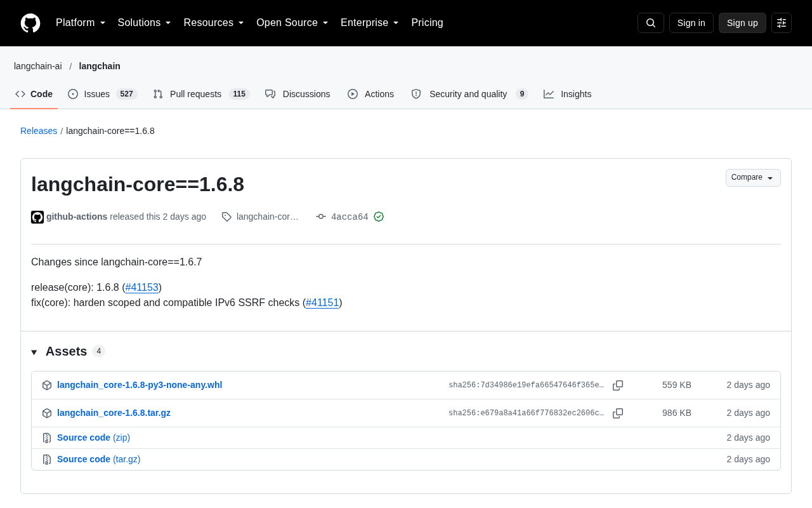Switch to the Discussions tab
The image size is (812, 508).
[x=298, y=94]
